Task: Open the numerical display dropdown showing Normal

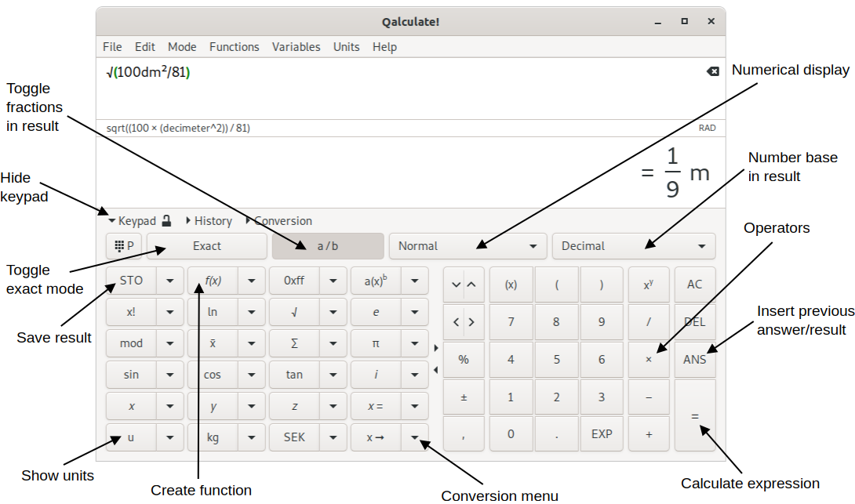Action: (x=468, y=245)
